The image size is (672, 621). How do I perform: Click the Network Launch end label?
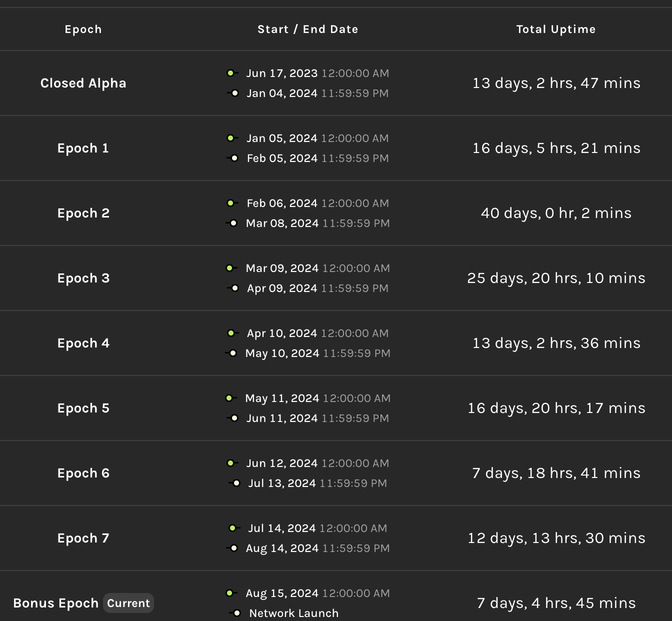pos(293,613)
